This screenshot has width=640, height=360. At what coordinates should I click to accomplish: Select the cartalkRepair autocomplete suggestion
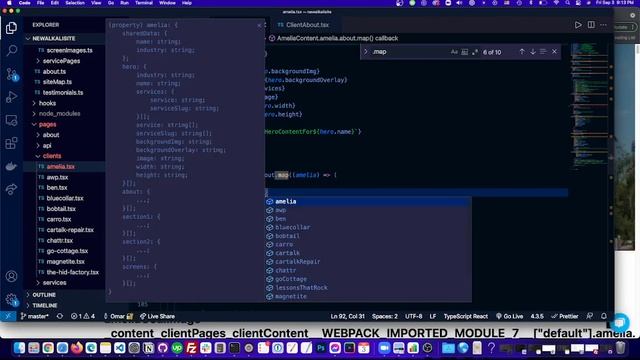click(368, 262)
